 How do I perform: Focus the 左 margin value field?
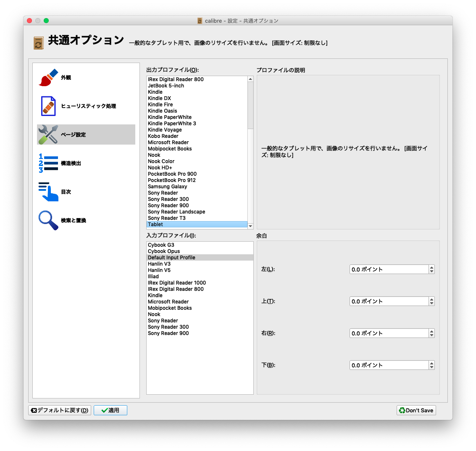pos(389,269)
